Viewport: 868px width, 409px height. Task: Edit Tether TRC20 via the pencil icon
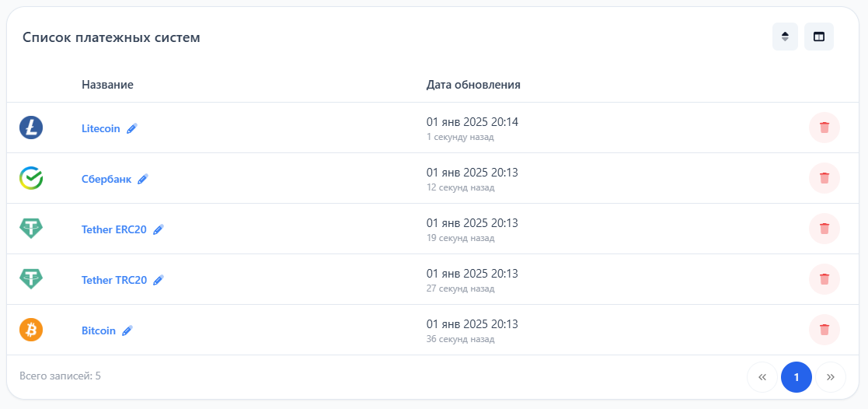[159, 280]
